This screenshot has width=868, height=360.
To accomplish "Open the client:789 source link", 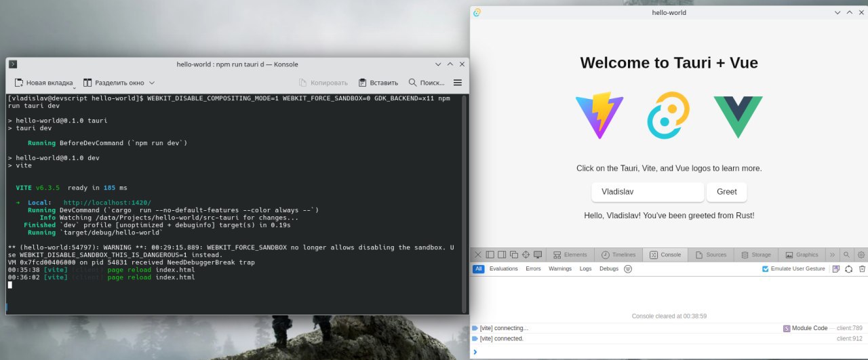I will pos(849,328).
